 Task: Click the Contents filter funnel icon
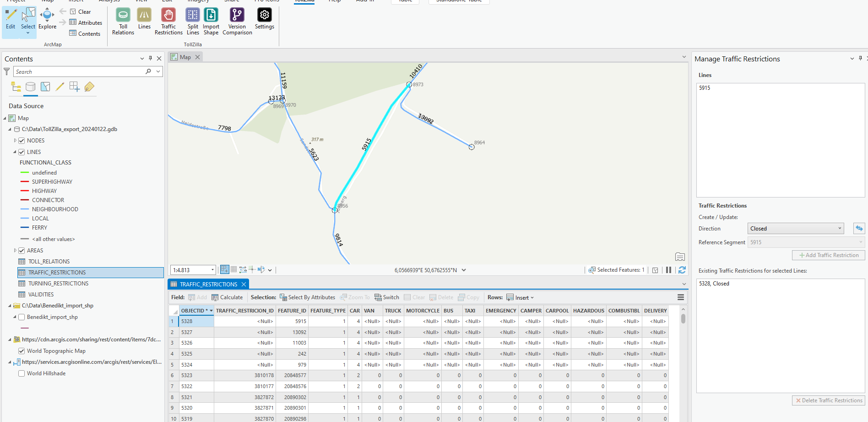(x=7, y=71)
